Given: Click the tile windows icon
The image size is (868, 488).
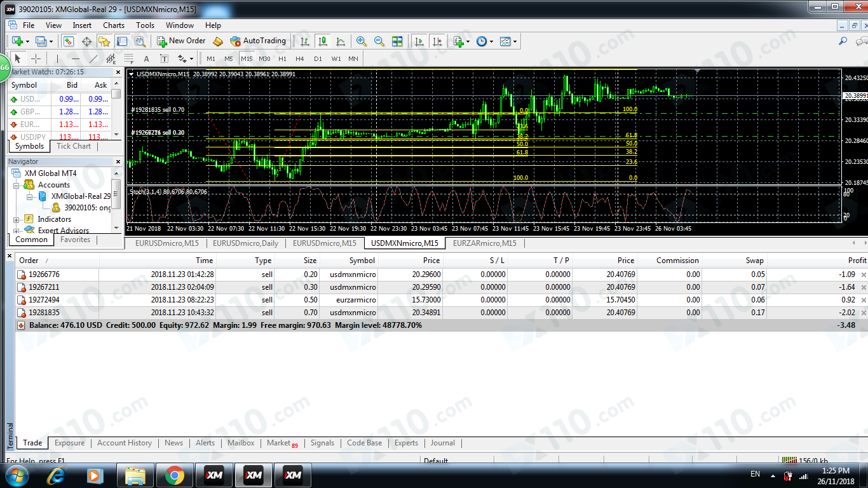Looking at the screenshot, I should 397,41.
